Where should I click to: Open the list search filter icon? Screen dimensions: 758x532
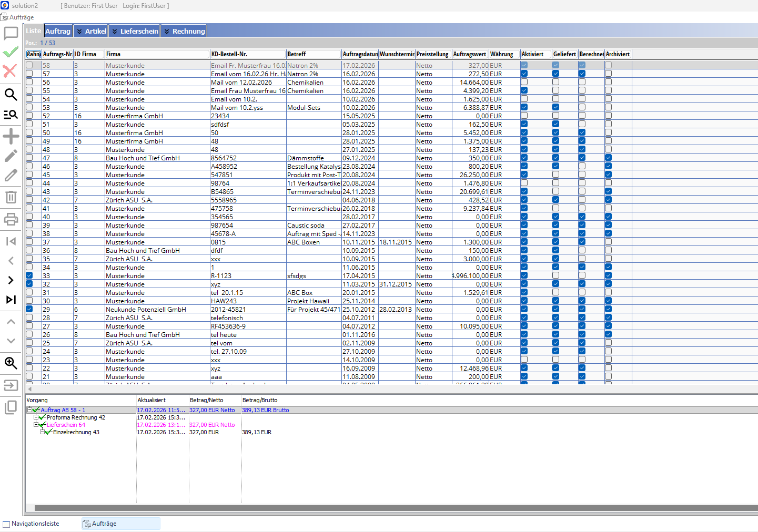tap(11, 114)
